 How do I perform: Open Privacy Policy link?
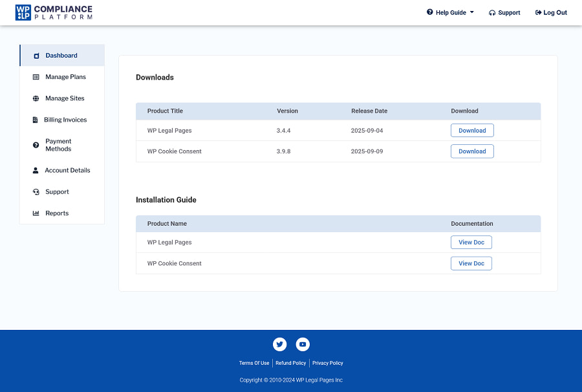point(328,363)
